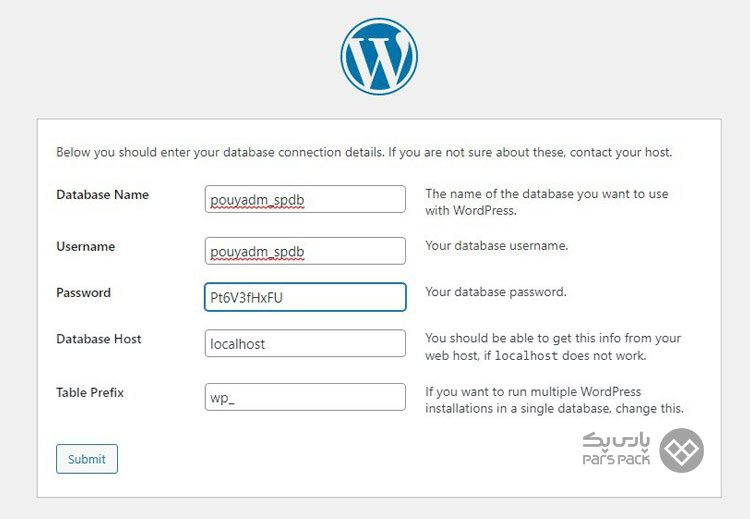Focus the Database Name input field
Viewport: 750px width, 519px height.
click(305, 199)
